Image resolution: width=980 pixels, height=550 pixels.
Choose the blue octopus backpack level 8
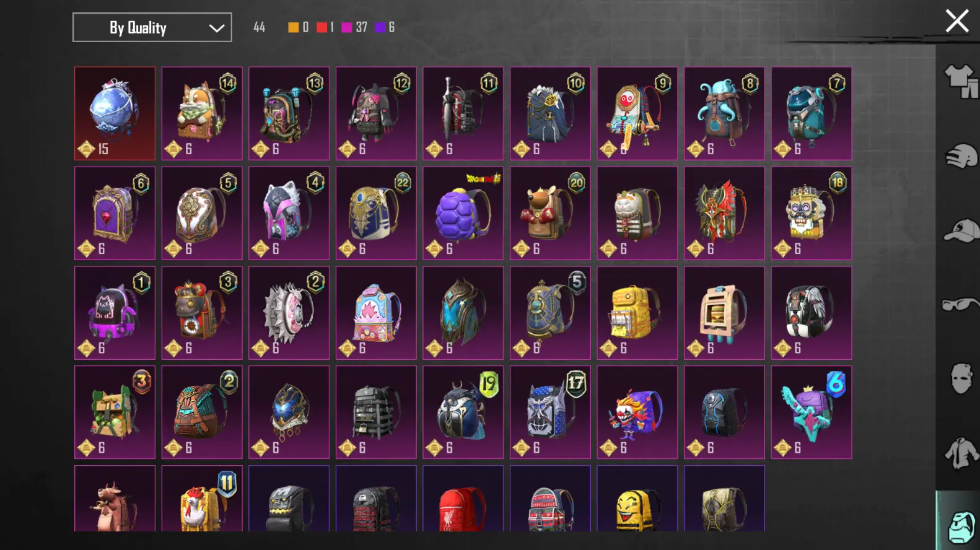point(724,113)
